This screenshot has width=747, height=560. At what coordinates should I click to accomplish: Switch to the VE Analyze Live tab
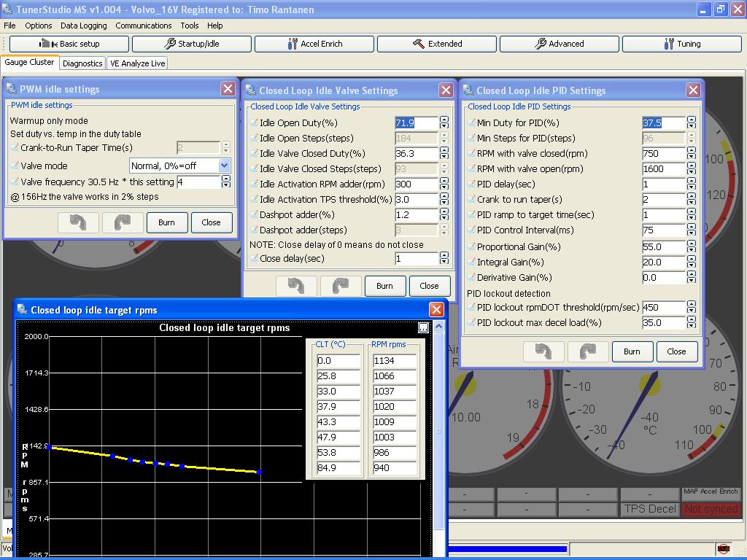(x=137, y=63)
